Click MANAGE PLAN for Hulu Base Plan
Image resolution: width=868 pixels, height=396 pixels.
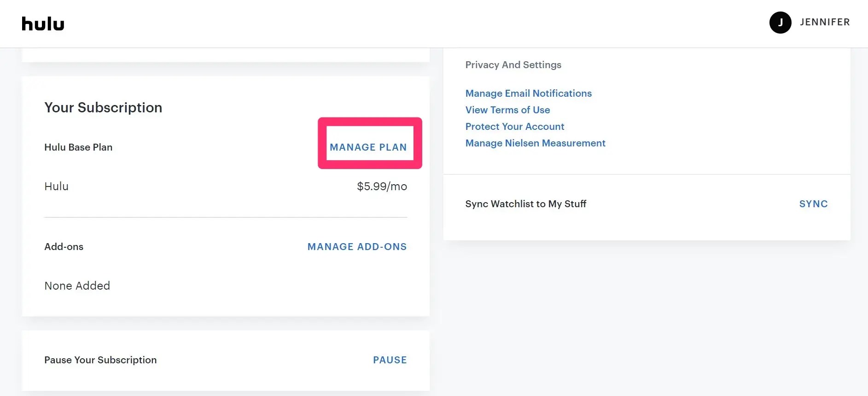[x=368, y=147]
